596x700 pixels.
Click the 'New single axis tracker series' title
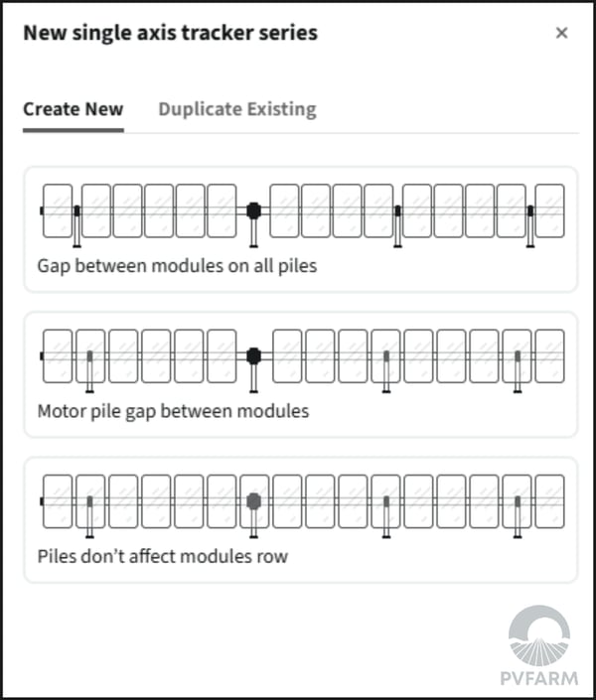(x=170, y=33)
